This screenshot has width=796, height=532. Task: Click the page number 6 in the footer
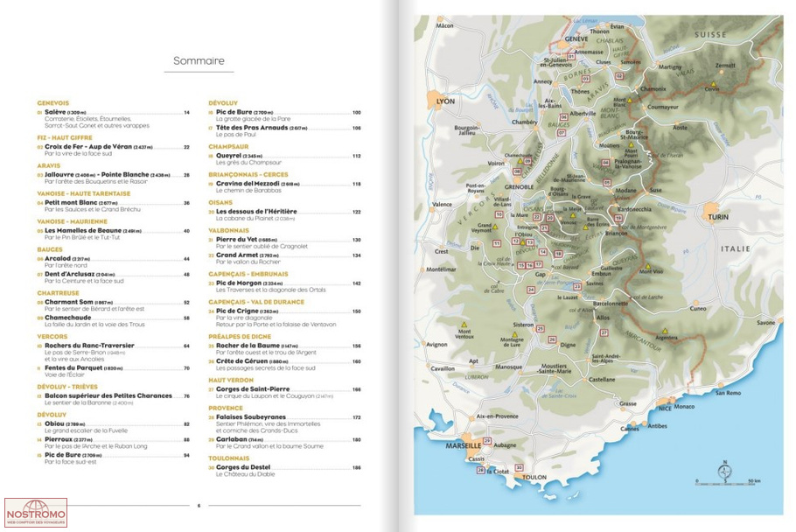click(x=199, y=506)
